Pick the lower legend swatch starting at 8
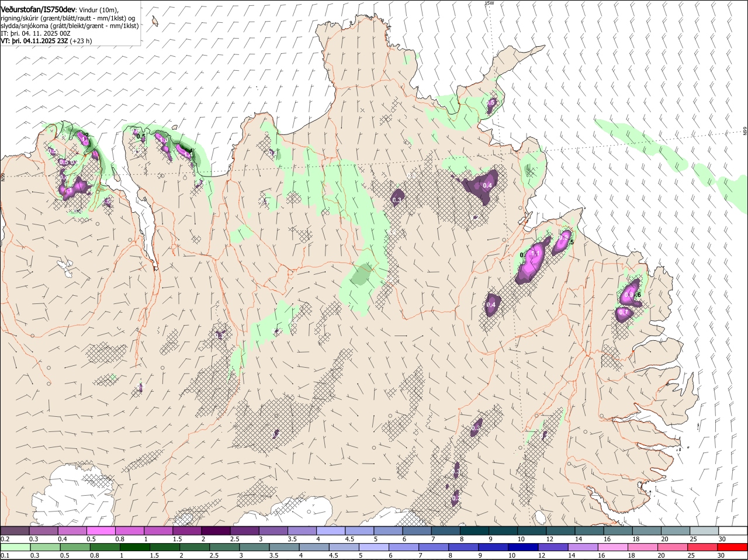The height and width of the screenshot is (560, 748). (x=463, y=547)
